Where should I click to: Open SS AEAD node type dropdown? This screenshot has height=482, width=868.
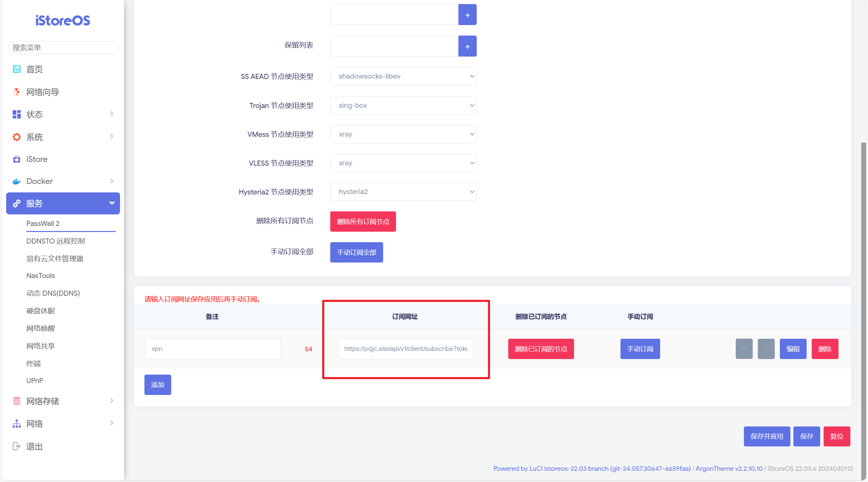tap(403, 76)
